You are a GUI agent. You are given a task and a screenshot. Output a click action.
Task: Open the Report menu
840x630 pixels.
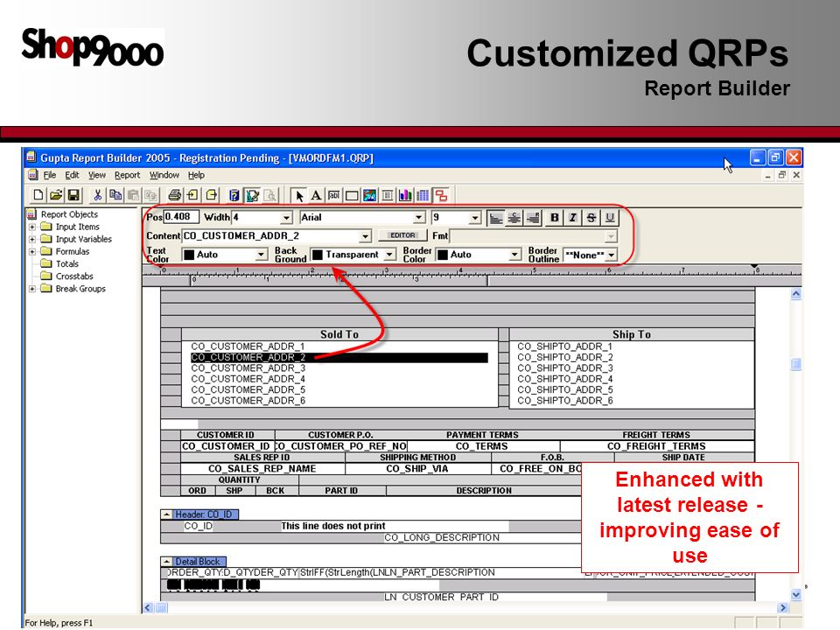pos(127,175)
